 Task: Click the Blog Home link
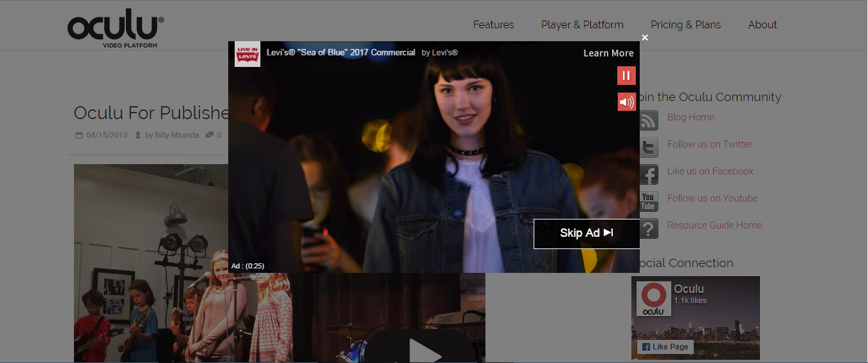click(691, 117)
